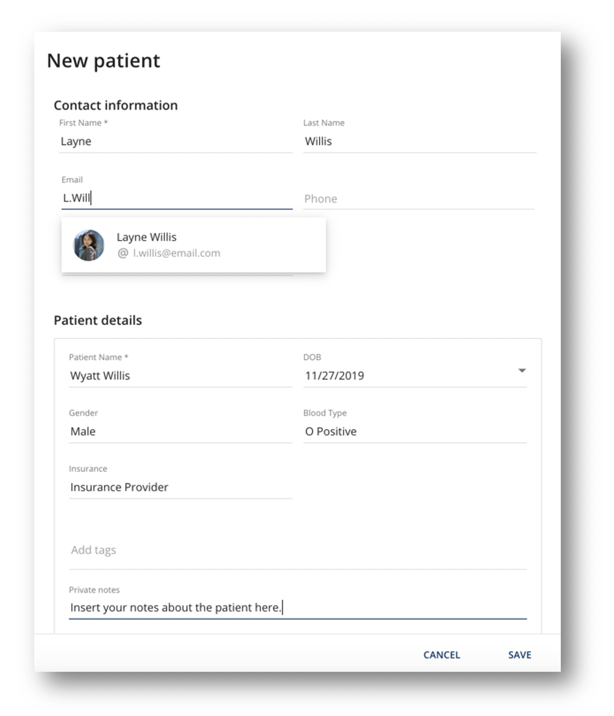Image resolution: width=614 pixels, height=716 pixels.
Task: Click the Last Name field containing Willis
Action: click(419, 142)
